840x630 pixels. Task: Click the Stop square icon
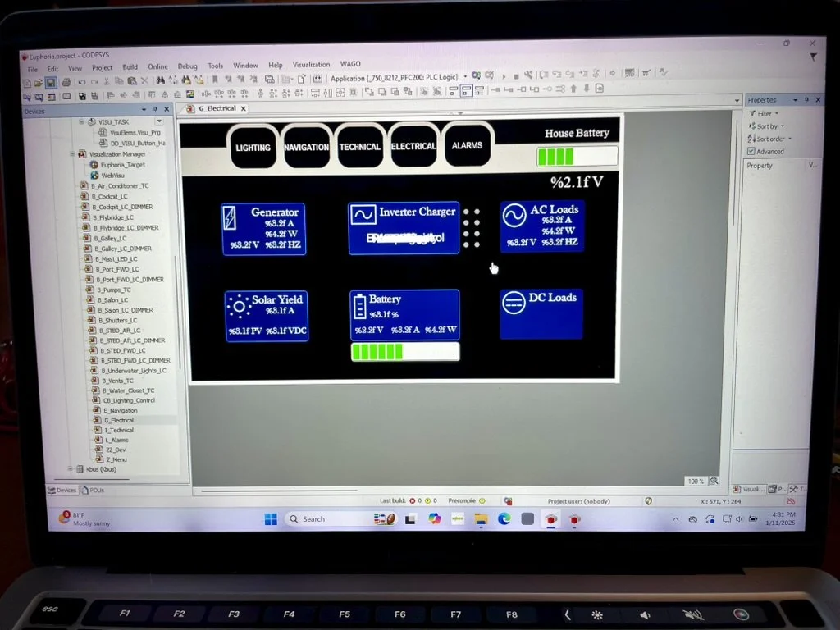[516, 76]
